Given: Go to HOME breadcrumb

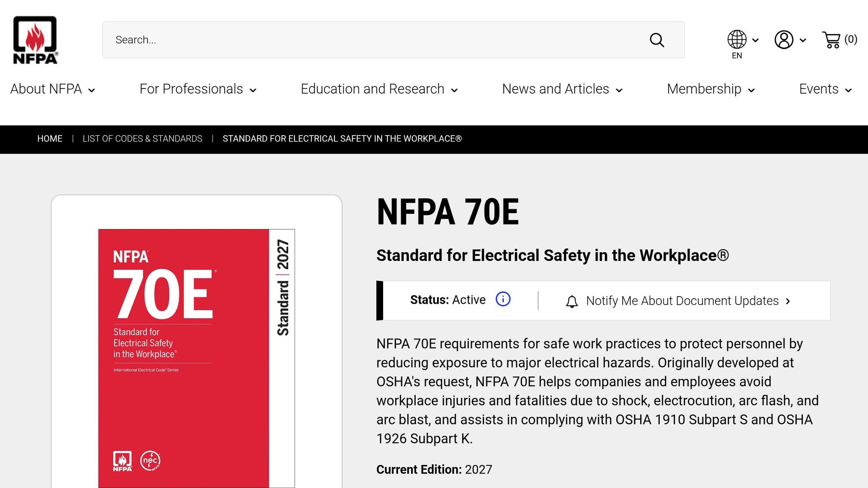Looking at the screenshot, I should coord(50,139).
